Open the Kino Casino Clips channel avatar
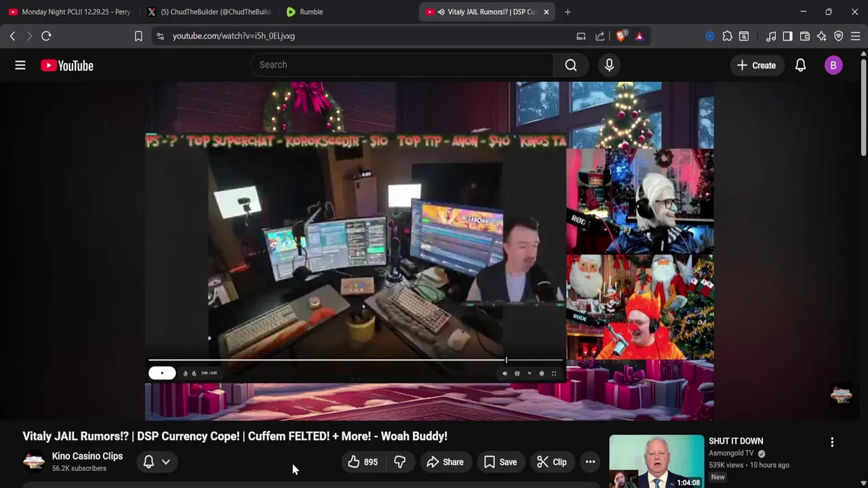The width and height of the screenshot is (868, 488). tap(34, 462)
